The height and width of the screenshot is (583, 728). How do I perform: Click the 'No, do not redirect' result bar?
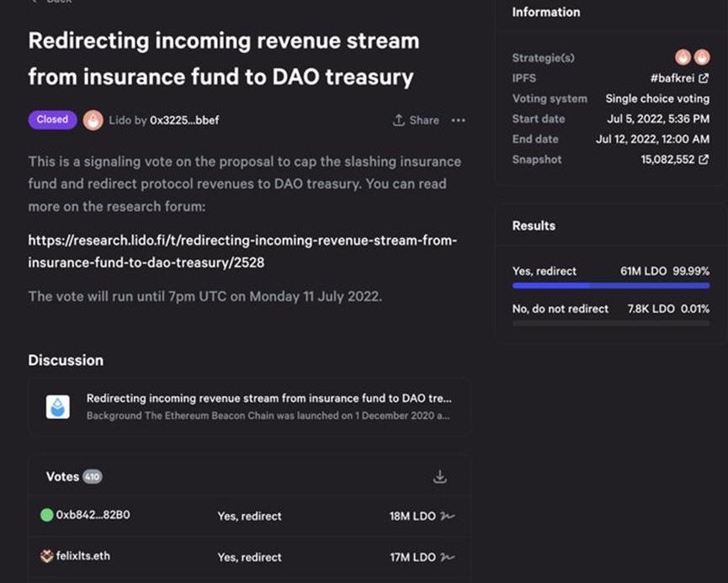[610, 323]
